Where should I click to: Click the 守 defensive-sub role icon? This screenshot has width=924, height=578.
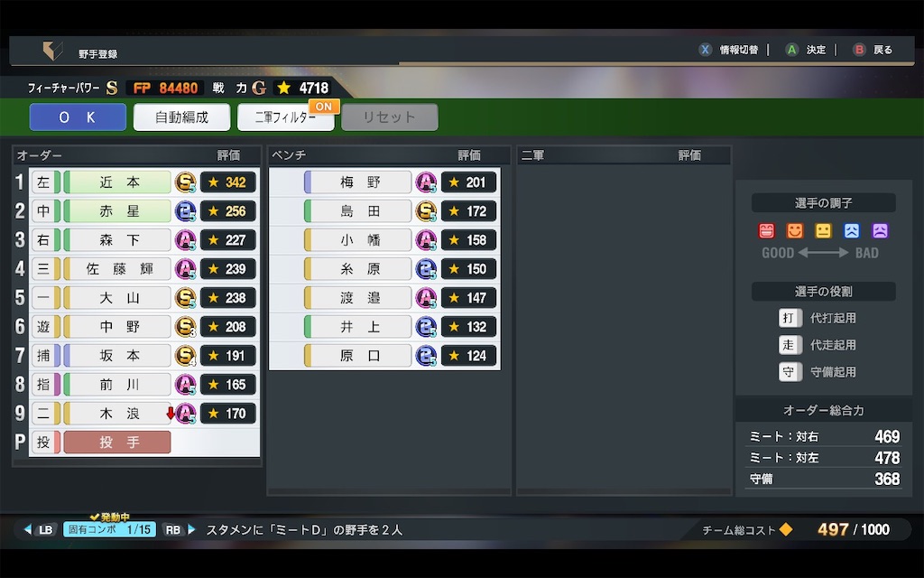pos(789,372)
